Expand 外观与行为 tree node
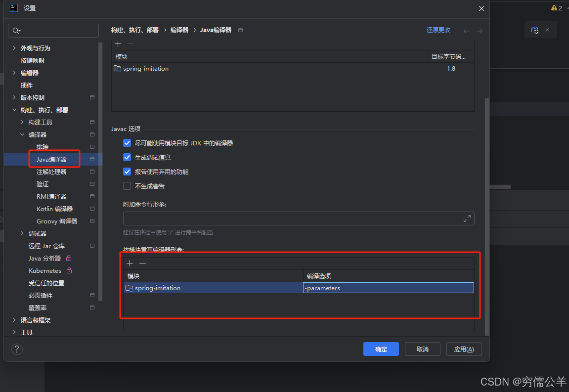The image size is (569, 392). 14,48
